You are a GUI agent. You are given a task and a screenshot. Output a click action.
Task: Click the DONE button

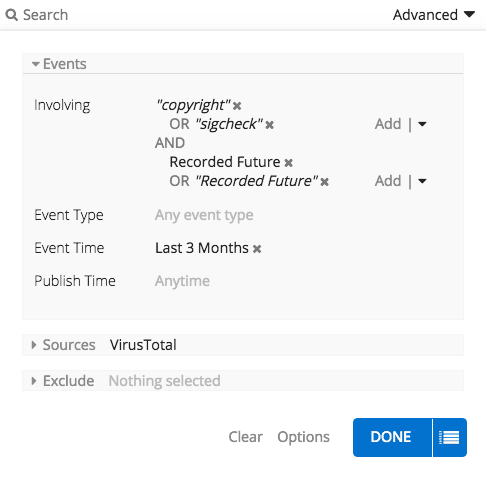coord(392,437)
